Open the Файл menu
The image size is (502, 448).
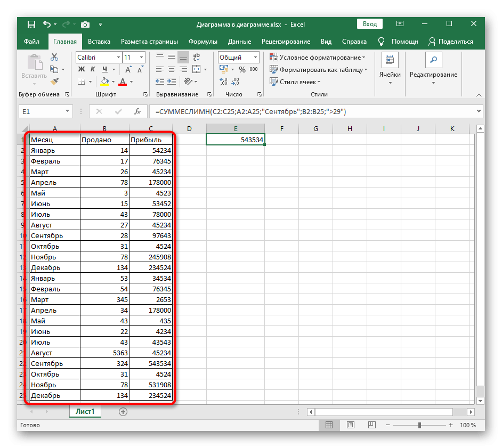(x=31, y=42)
